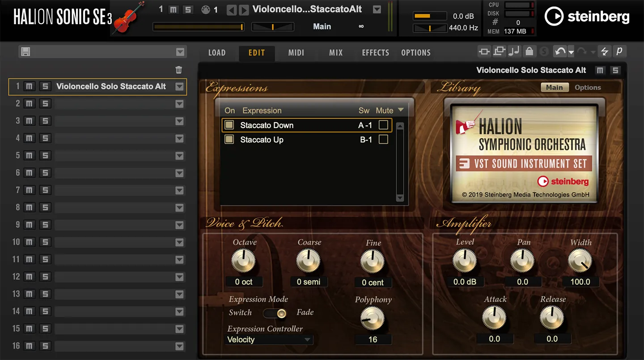Viewport: 644px width, 360px height.
Task: Select Options page in Library section
Action: [588, 87]
